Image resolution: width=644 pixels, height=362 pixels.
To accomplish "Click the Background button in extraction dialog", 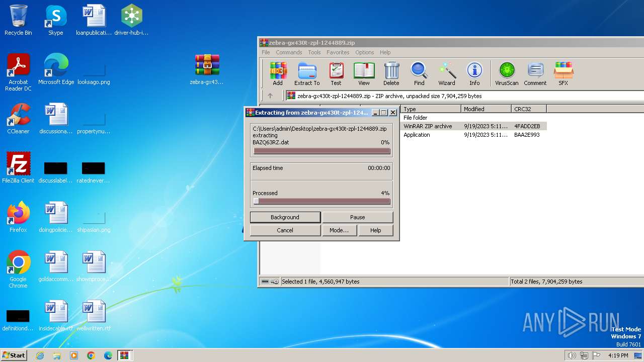I will pyautogui.click(x=285, y=217).
